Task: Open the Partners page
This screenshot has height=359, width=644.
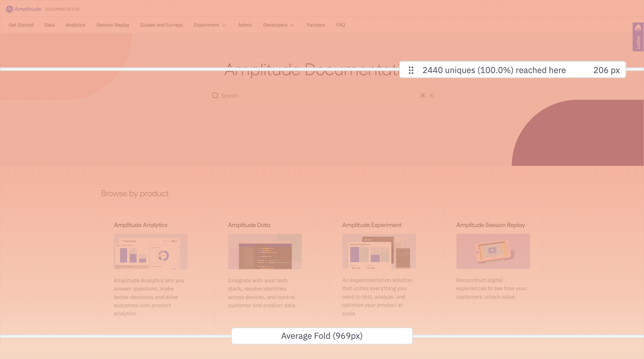Action: pyautogui.click(x=316, y=25)
